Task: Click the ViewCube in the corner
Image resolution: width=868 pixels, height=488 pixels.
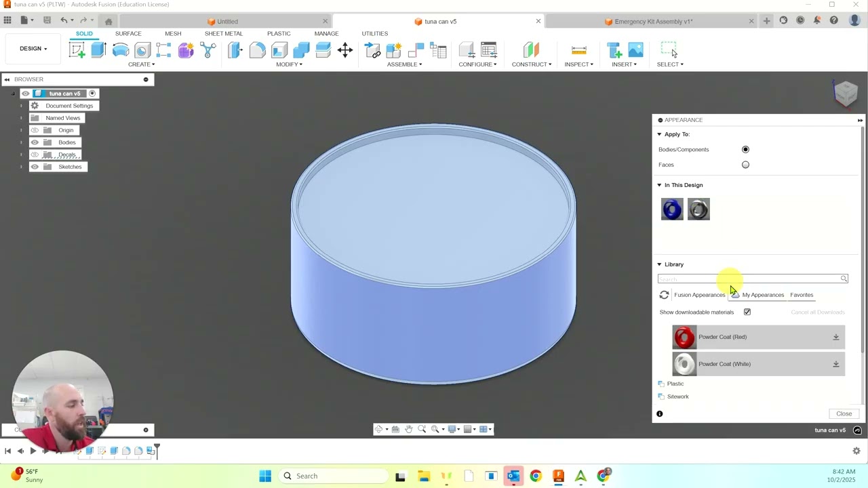Action: (846, 93)
